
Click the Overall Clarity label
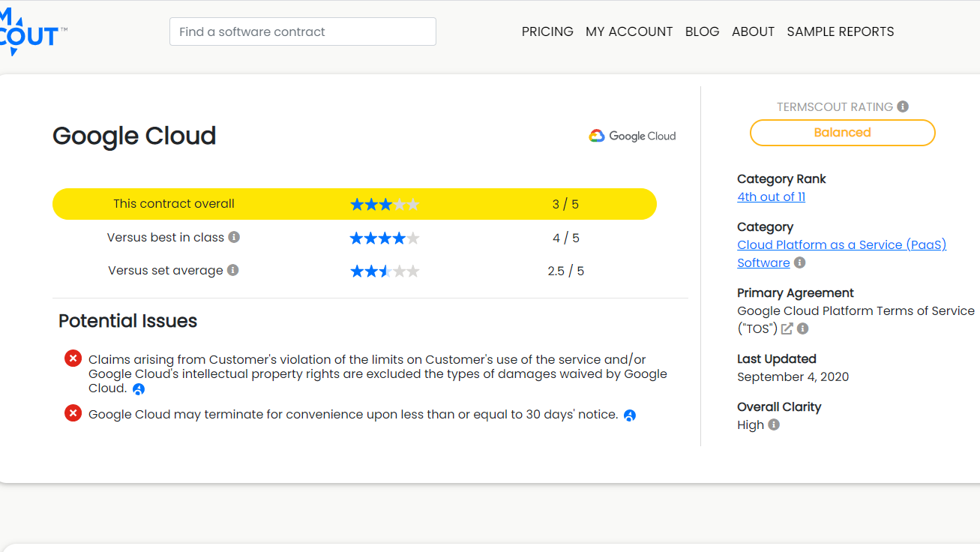pos(779,406)
